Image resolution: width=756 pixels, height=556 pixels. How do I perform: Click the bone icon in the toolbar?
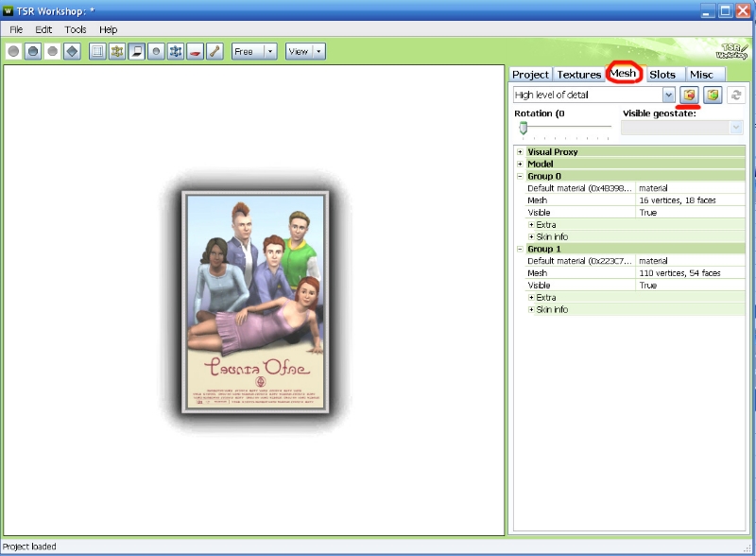215,51
